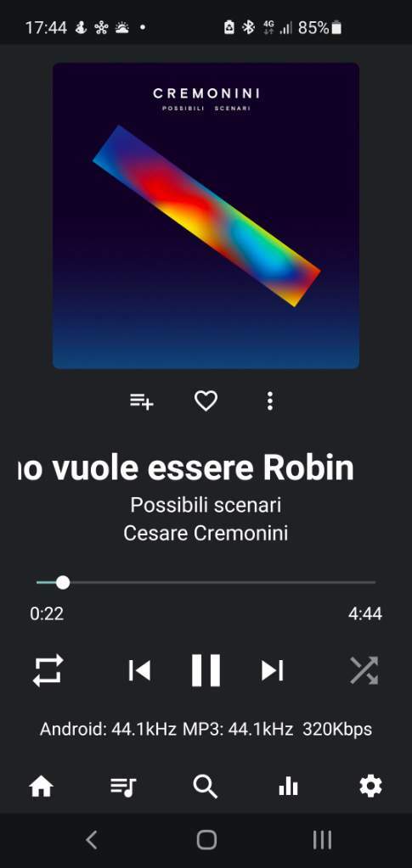This screenshot has width=412, height=868.
Task: Skip to previous track
Action: pyautogui.click(x=139, y=670)
